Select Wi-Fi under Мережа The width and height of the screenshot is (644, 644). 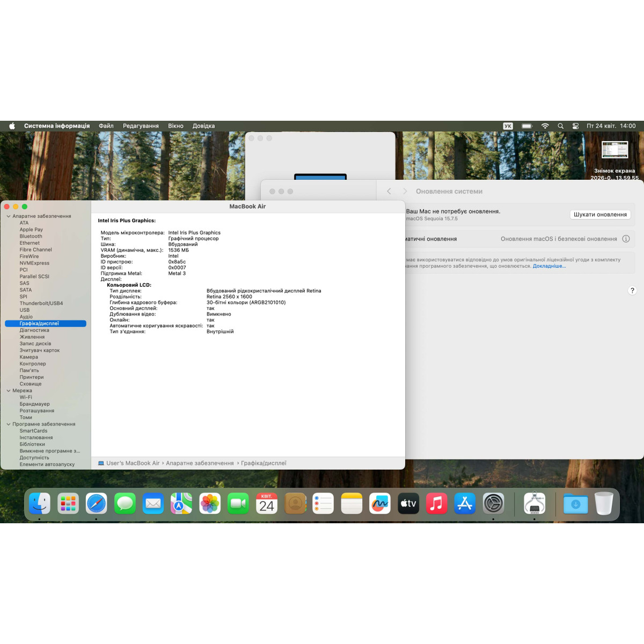(x=26, y=397)
